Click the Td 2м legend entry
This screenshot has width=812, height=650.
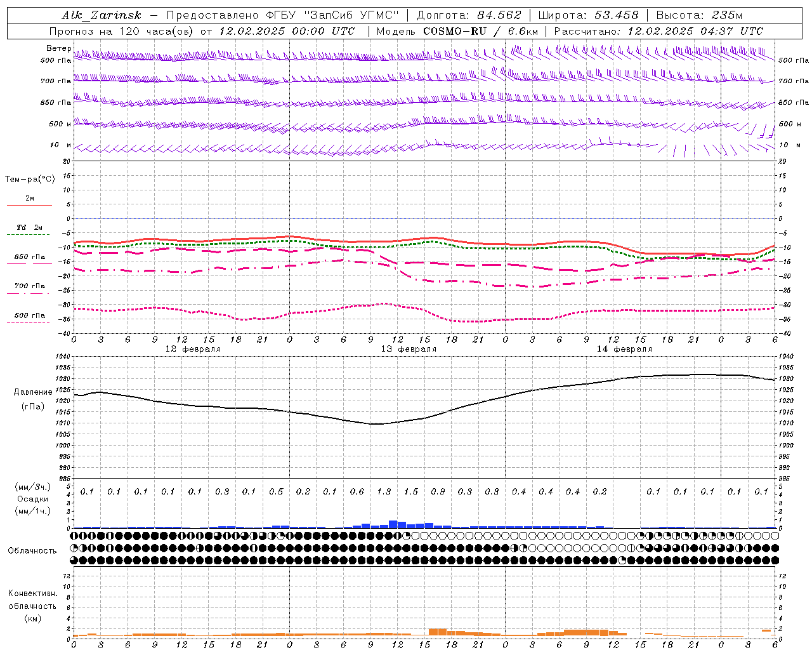click(x=30, y=227)
